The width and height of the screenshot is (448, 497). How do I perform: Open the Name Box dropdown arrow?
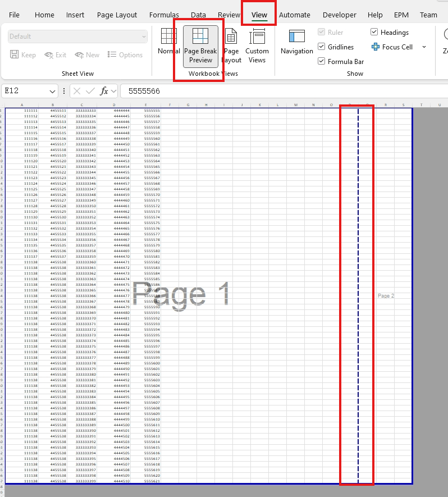click(x=52, y=92)
